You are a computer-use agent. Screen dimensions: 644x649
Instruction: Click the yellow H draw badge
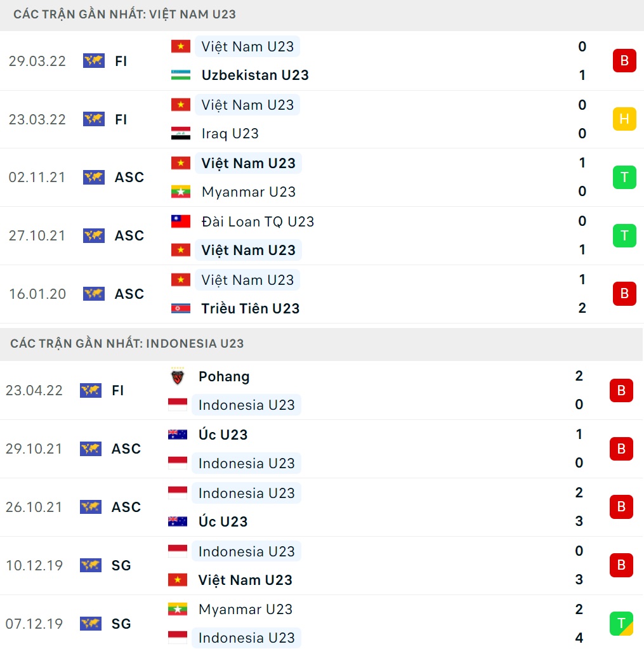624,119
